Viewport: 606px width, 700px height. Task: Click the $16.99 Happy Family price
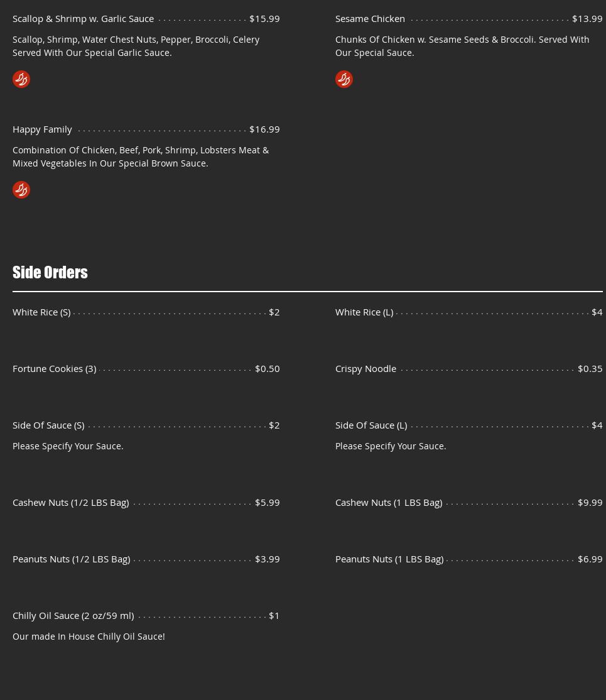coord(264,129)
